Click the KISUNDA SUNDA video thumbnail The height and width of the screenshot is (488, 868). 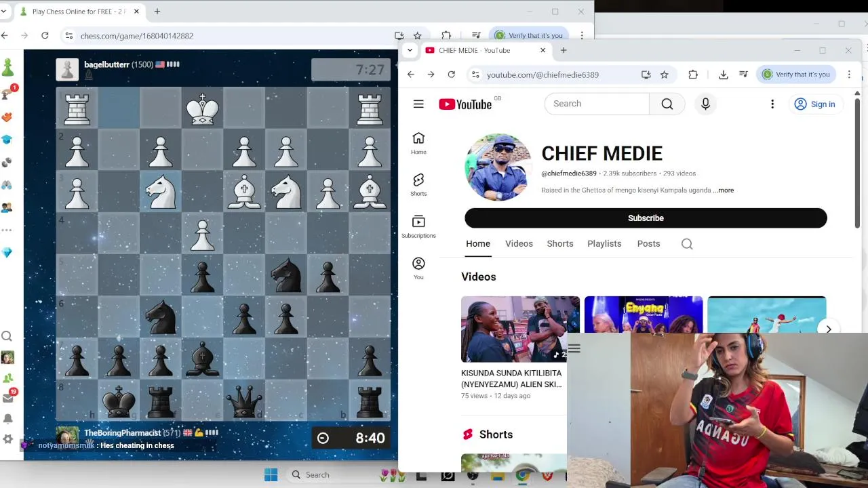pyautogui.click(x=520, y=329)
